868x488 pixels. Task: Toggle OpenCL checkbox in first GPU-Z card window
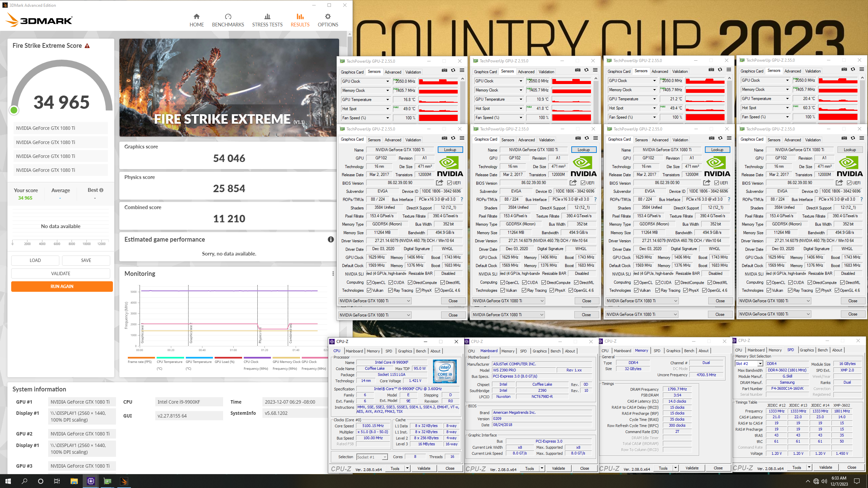(369, 283)
